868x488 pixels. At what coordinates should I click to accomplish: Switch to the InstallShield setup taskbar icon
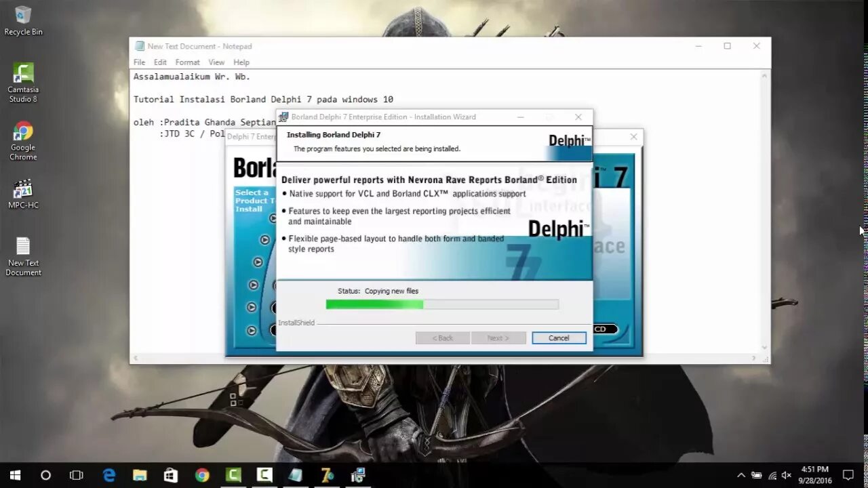pyautogui.click(x=358, y=475)
